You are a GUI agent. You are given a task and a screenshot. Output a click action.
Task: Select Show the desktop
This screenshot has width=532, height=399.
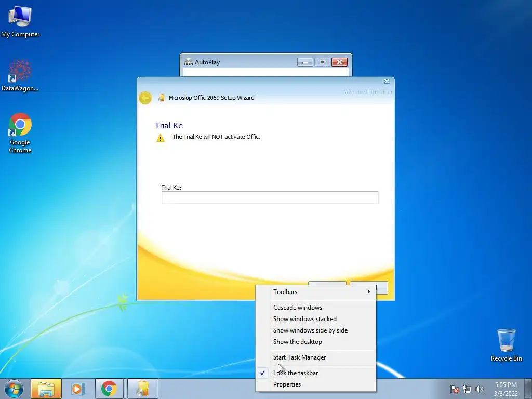316,342
